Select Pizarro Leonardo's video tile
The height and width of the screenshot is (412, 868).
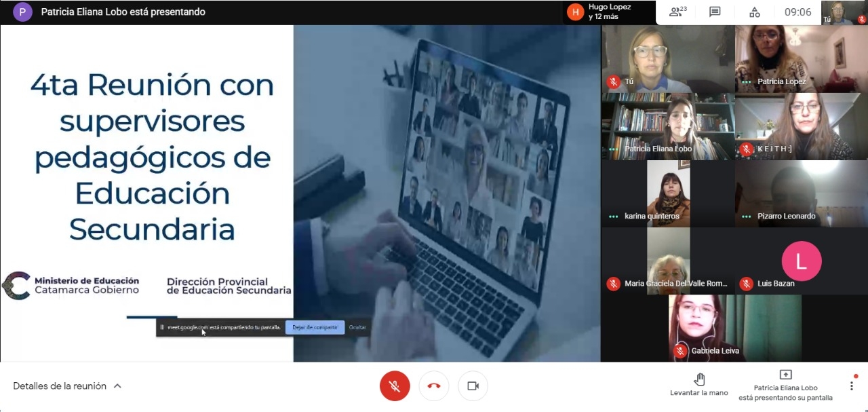[x=801, y=193]
